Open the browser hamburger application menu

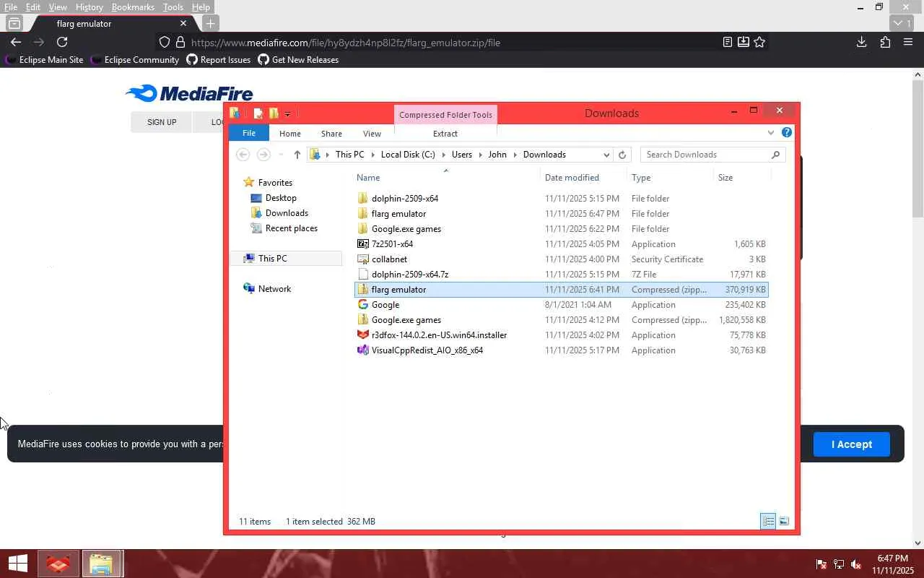click(x=908, y=42)
